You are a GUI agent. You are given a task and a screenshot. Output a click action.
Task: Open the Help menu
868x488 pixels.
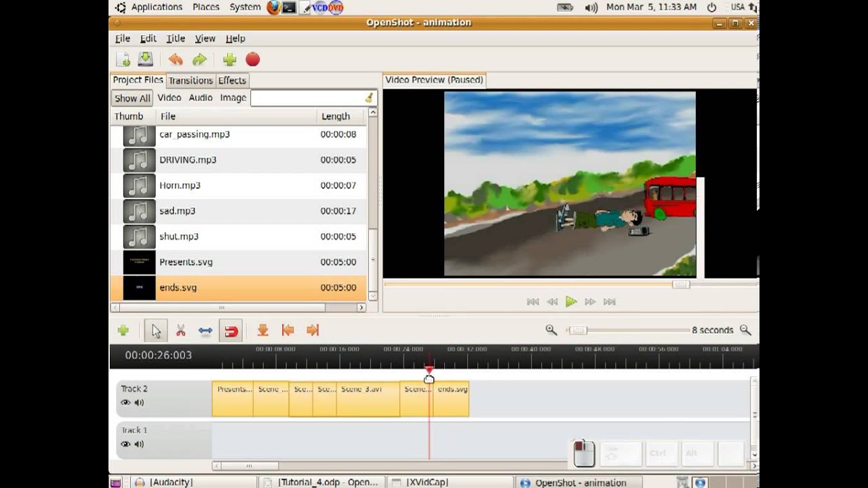pos(235,39)
